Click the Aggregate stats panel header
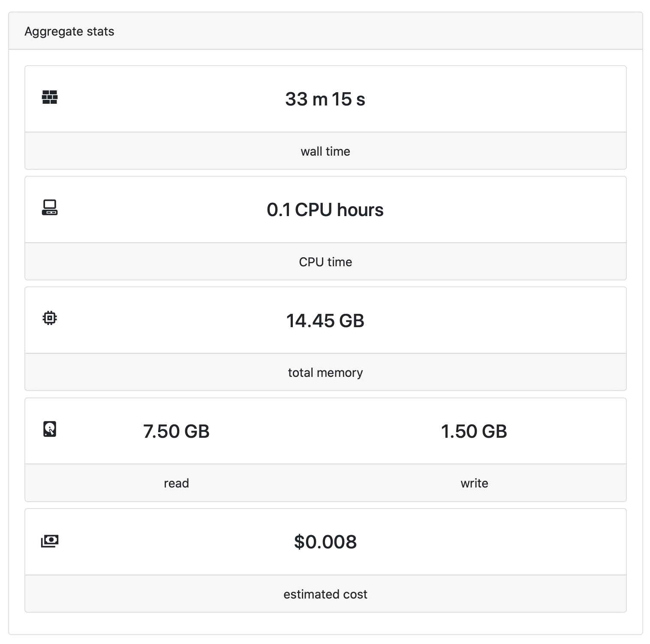650x644 pixels. [69, 31]
